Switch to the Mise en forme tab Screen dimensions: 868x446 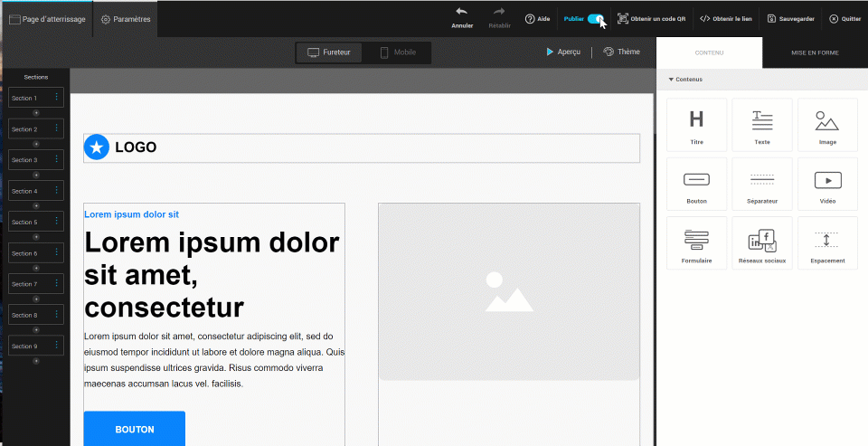(815, 52)
